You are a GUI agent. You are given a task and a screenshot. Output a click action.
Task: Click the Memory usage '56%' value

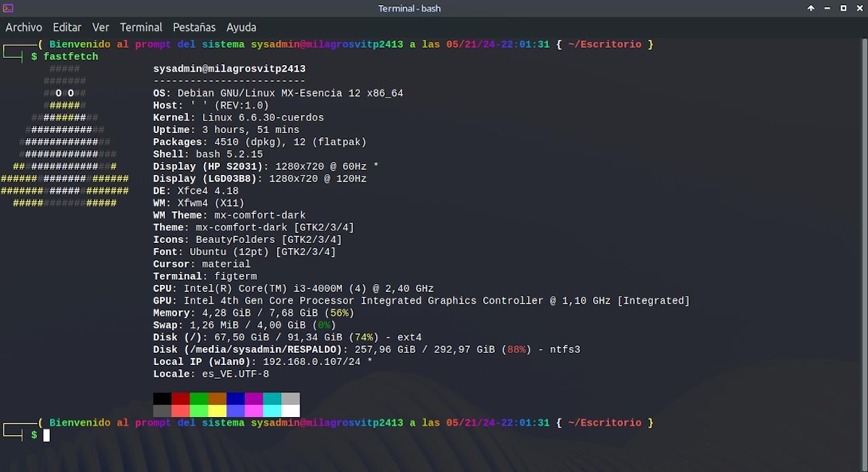(x=339, y=313)
